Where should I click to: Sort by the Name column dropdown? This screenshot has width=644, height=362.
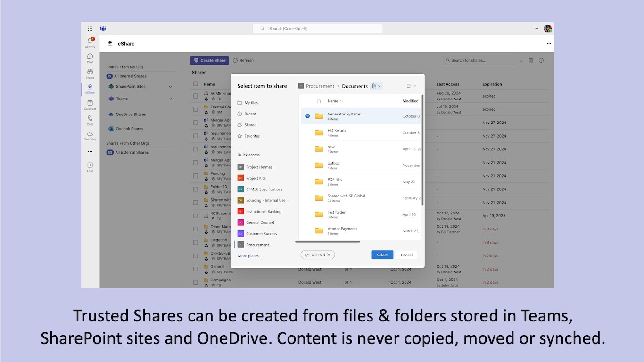point(335,101)
